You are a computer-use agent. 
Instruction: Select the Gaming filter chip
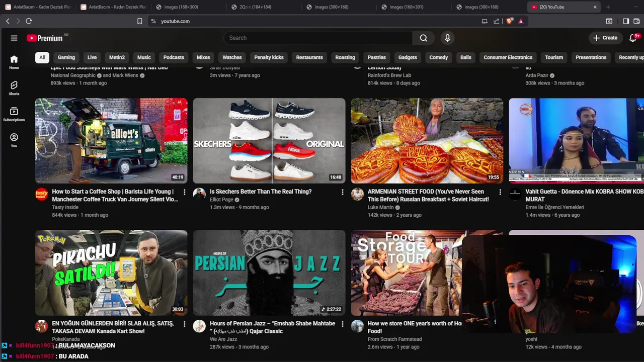coord(66,57)
